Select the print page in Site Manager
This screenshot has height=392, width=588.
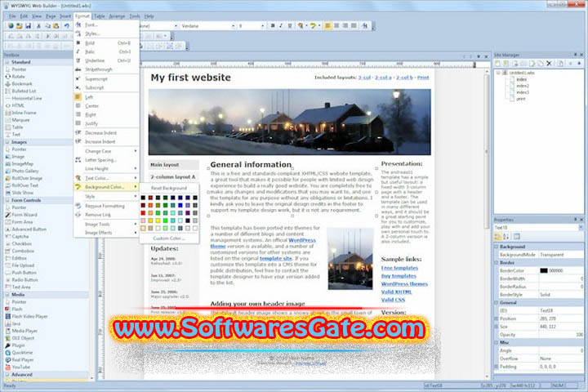tap(521, 99)
